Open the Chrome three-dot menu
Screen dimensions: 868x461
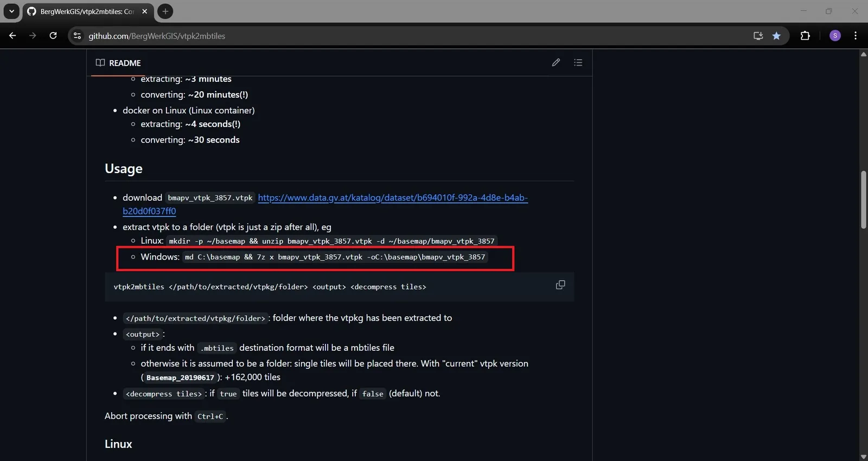pyautogui.click(x=856, y=36)
